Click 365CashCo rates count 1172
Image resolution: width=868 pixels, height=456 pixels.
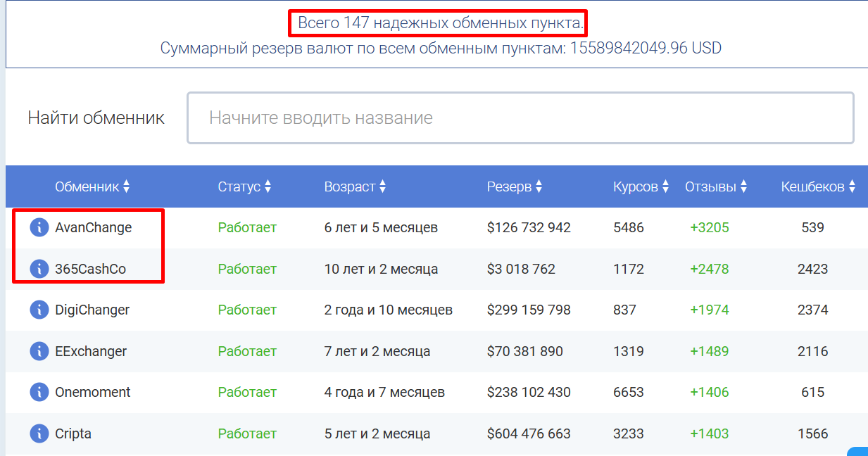629,269
